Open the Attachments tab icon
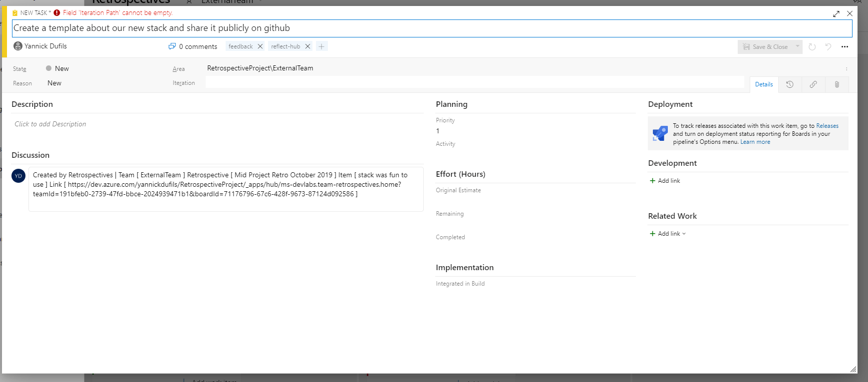This screenshot has width=868, height=382. click(837, 84)
